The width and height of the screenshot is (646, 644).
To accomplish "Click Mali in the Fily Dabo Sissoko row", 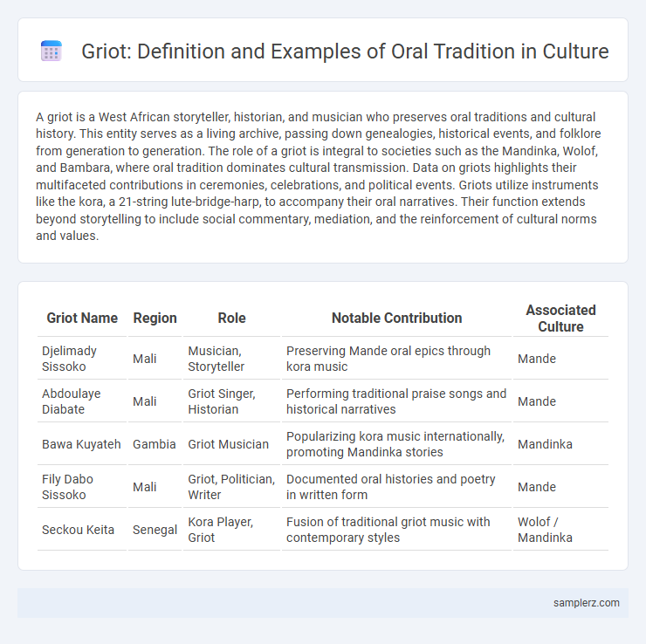I will 155,487.
